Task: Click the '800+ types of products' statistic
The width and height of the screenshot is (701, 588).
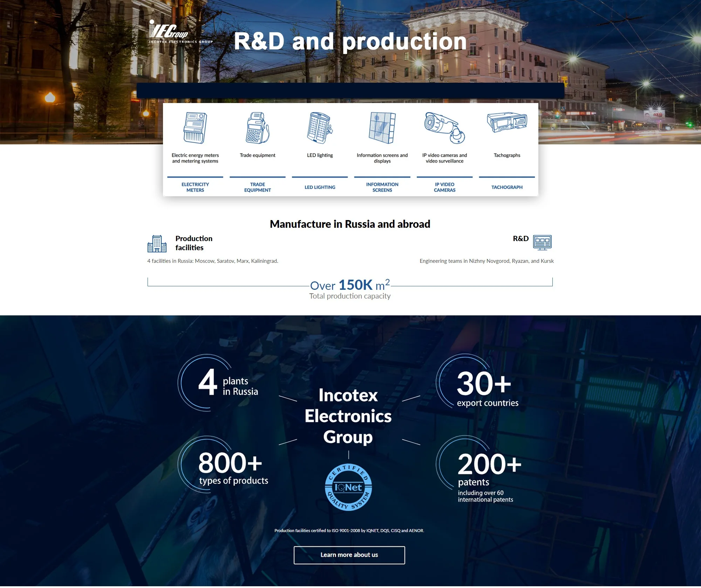Action: tap(233, 468)
